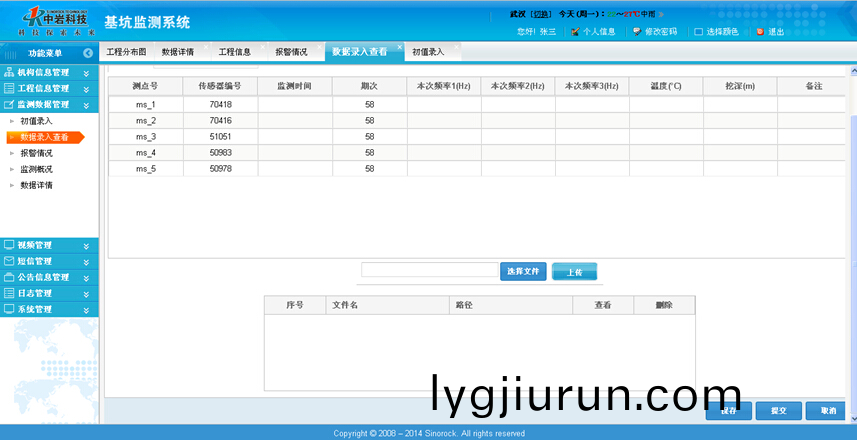Switch to the 工程分布图 tab

[x=126, y=52]
